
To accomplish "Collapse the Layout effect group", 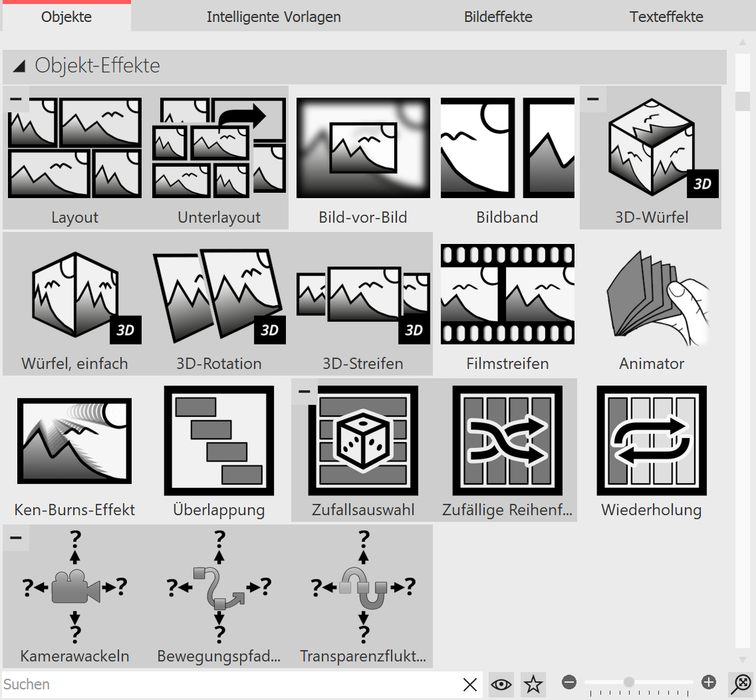I will pyautogui.click(x=15, y=98).
